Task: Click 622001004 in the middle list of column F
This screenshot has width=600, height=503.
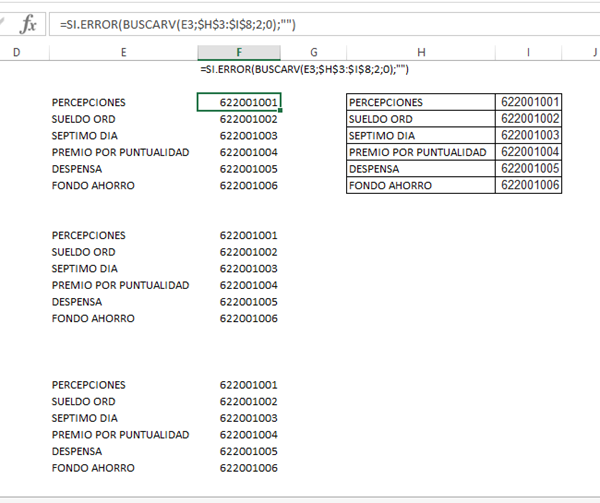Action: 249,285
